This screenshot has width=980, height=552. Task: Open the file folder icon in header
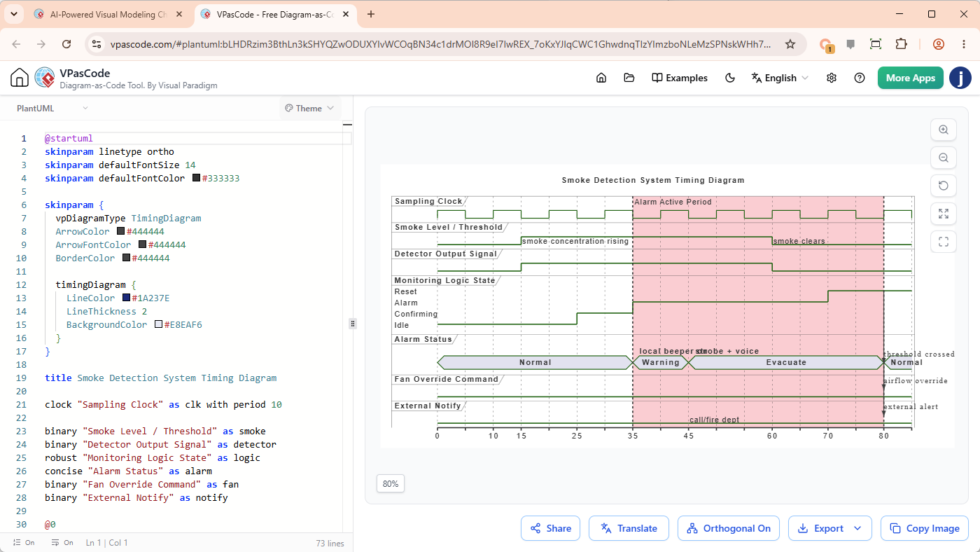629,78
